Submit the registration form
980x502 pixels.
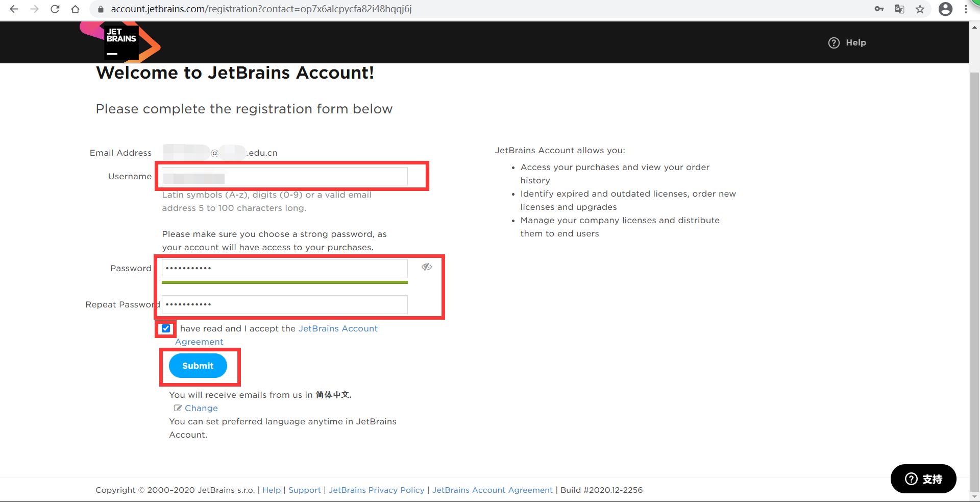198,366
